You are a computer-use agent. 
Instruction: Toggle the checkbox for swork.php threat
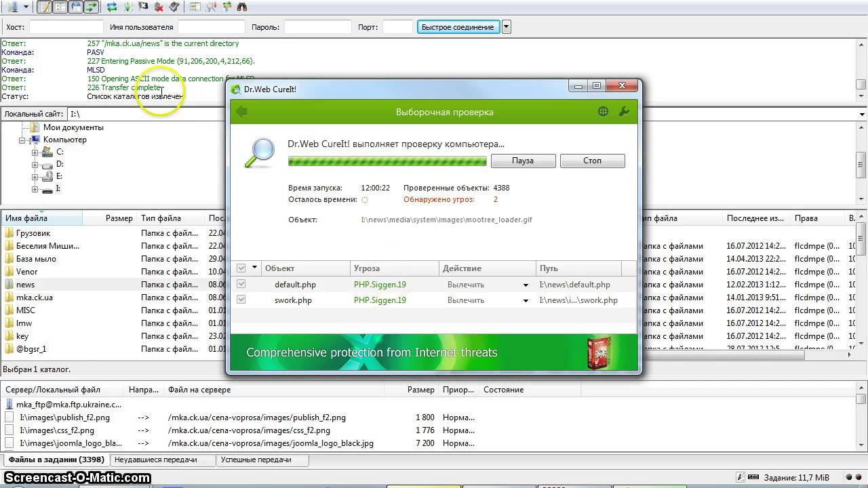coord(241,300)
